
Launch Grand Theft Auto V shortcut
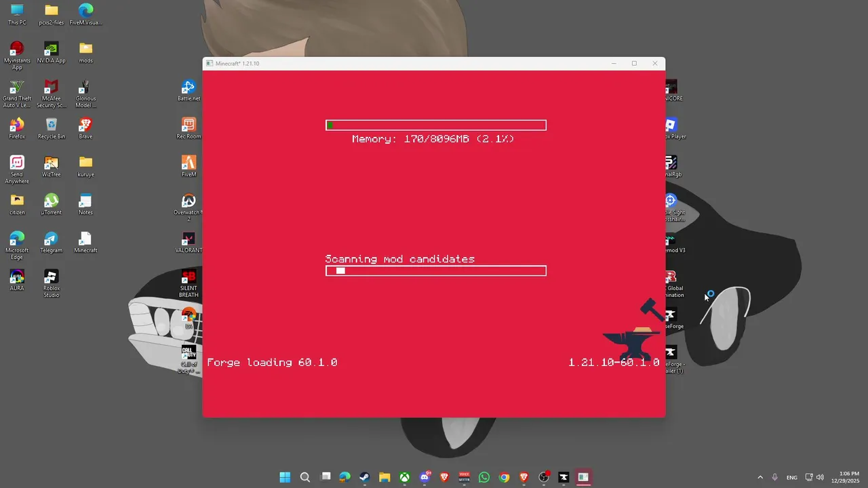(x=17, y=94)
